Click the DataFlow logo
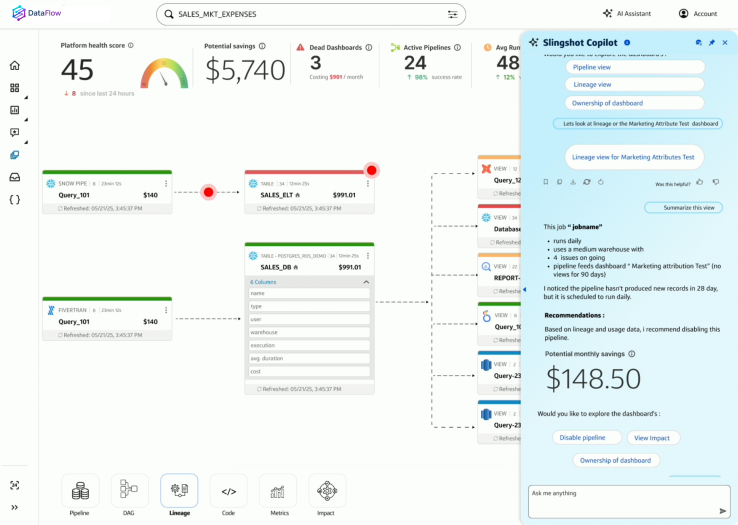The image size is (738, 525). pos(37,13)
